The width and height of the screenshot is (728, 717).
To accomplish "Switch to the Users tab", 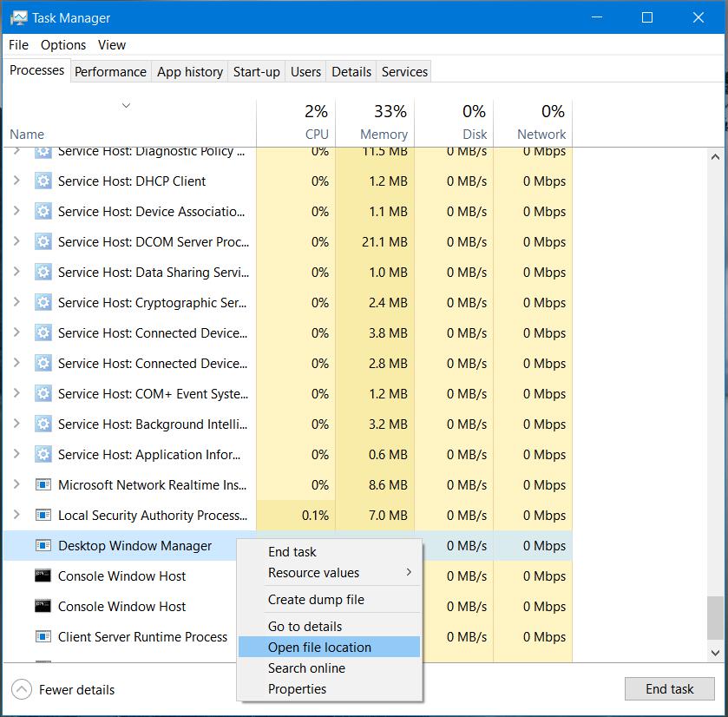I will pos(305,72).
